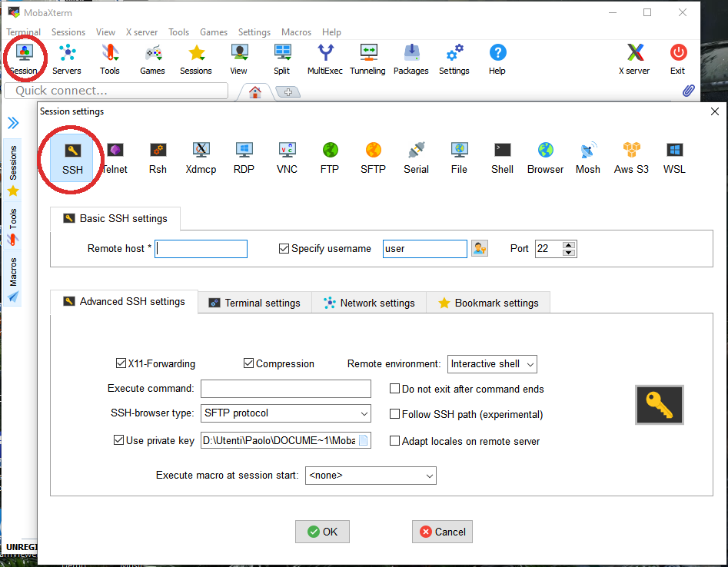The height and width of the screenshot is (567, 728).
Task: Click the home tab icon
Action: [255, 92]
